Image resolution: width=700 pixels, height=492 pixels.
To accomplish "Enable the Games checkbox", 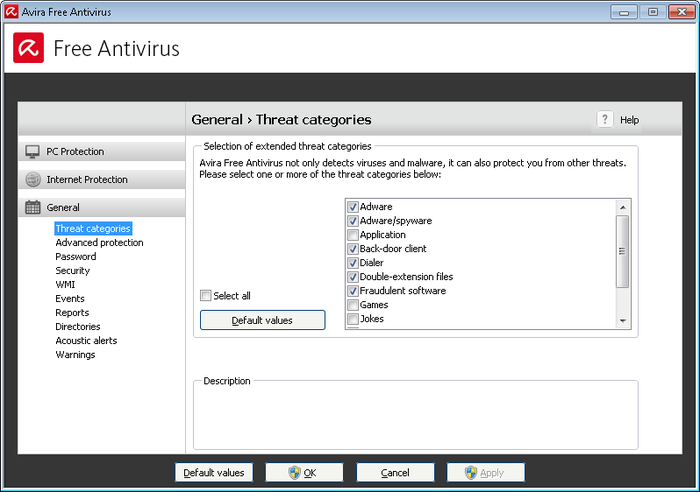I will pos(353,305).
